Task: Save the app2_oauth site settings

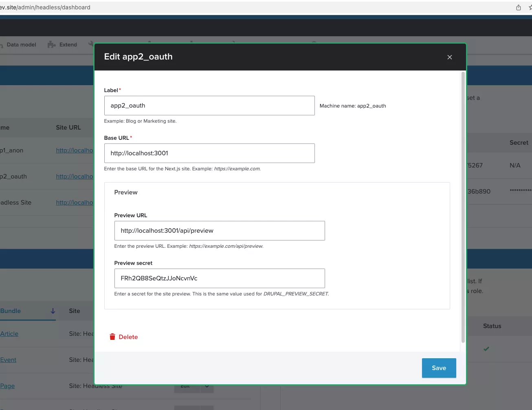Action: click(439, 368)
